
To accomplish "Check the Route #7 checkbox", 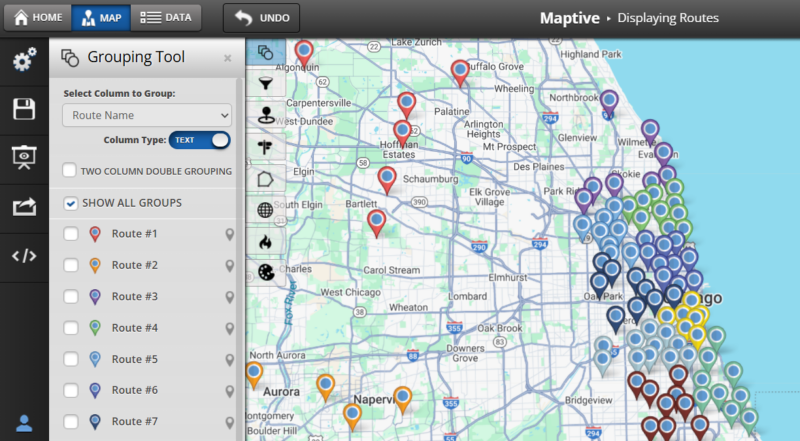I will coord(70,422).
